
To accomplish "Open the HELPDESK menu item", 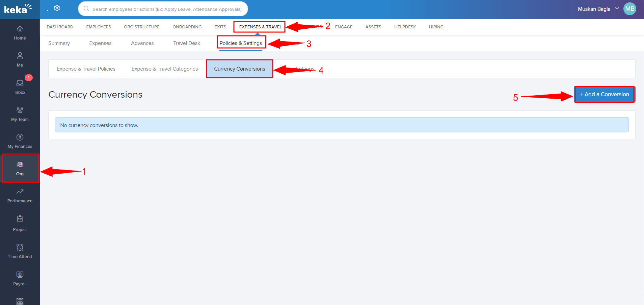I will pyautogui.click(x=405, y=27).
